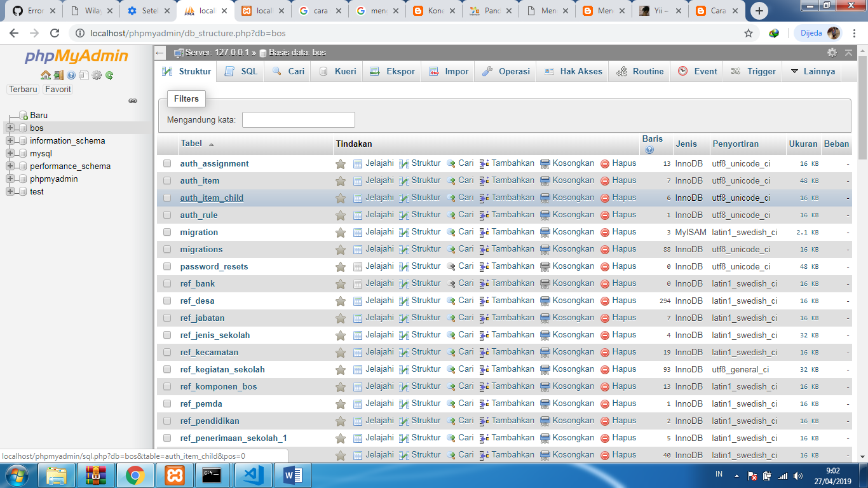Tick the checkbox beside ref_kecamatan

[166, 351]
